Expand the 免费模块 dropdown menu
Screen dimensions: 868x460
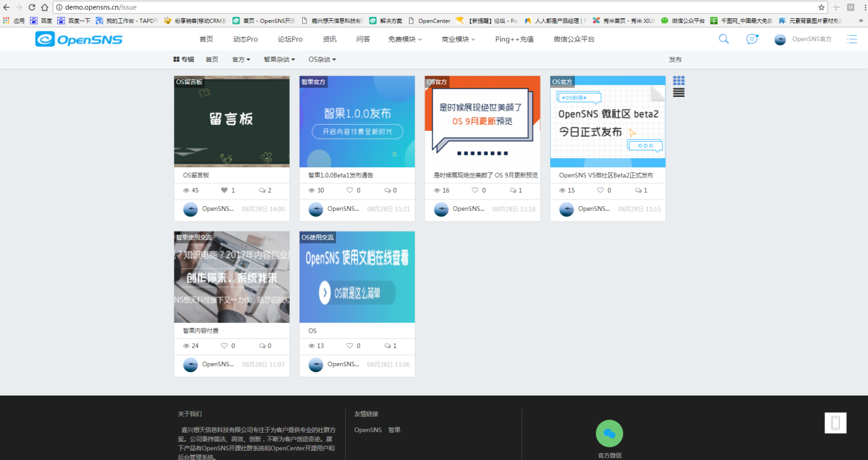[x=405, y=39]
